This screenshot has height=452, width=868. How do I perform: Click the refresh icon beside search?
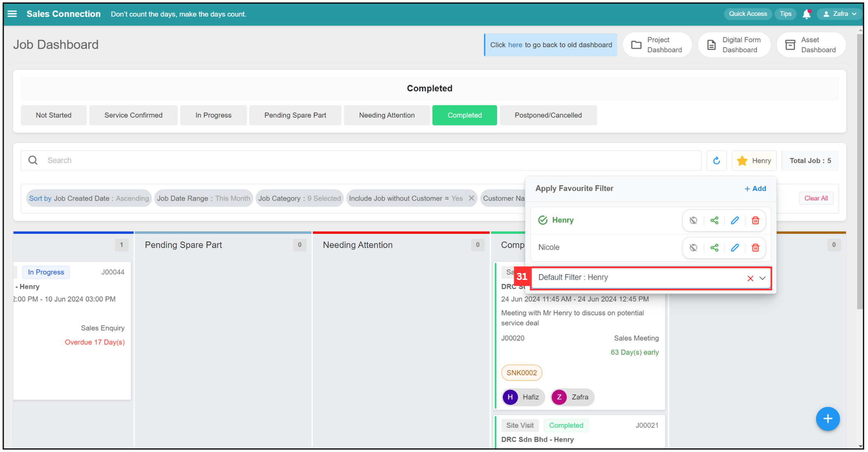pyautogui.click(x=716, y=161)
